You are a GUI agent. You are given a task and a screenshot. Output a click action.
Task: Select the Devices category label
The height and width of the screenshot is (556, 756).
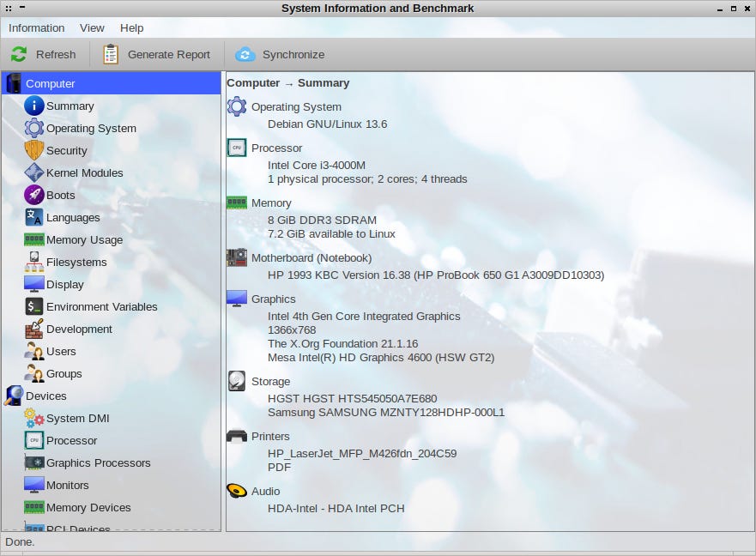46,396
